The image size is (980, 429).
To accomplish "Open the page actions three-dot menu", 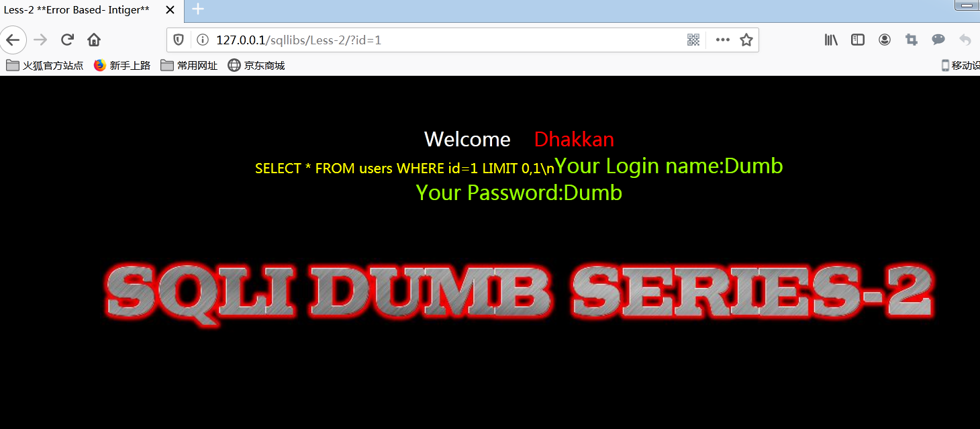I will (x=722, y=40).
